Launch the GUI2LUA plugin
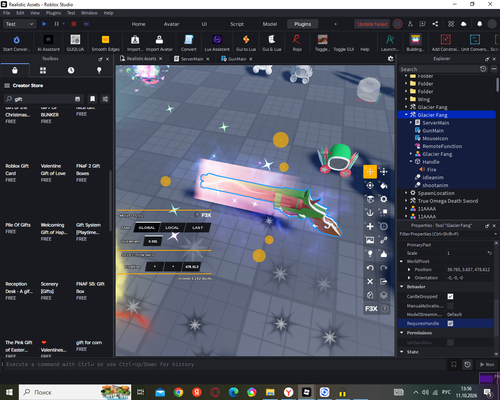Viewport: 500px width, 400px height. coord(75,43)
